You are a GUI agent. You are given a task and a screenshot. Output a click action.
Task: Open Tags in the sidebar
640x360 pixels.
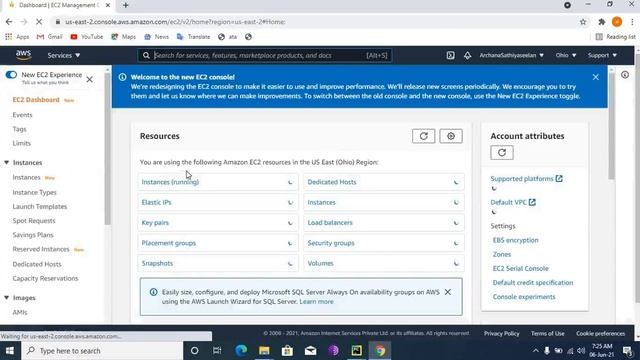(x=19, y=129)
